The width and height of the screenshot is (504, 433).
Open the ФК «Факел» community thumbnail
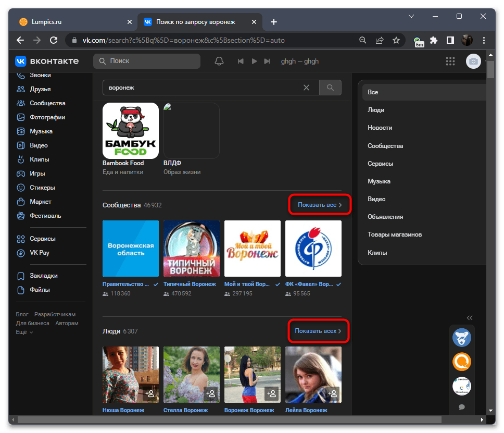(x=313, y=249)
